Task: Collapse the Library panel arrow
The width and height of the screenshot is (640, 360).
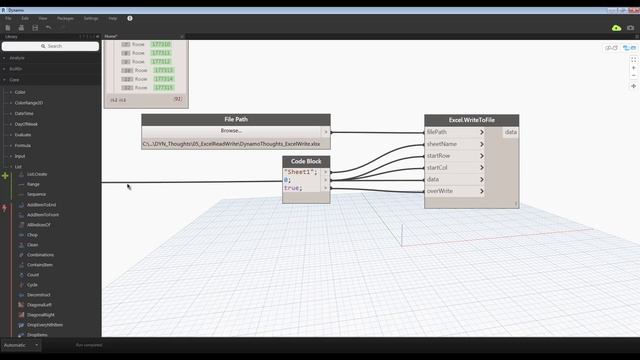Action: point(97,37)
